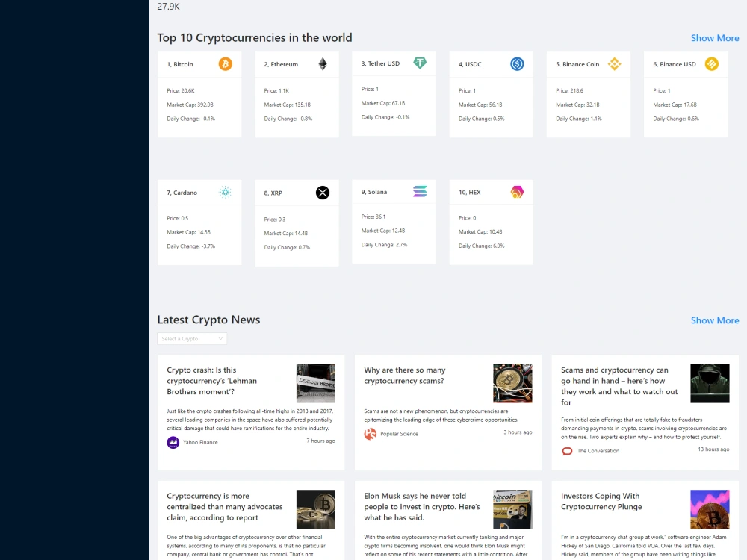Select the '10, HEX' card title
The image size is (747, 560).
[469, 193]
